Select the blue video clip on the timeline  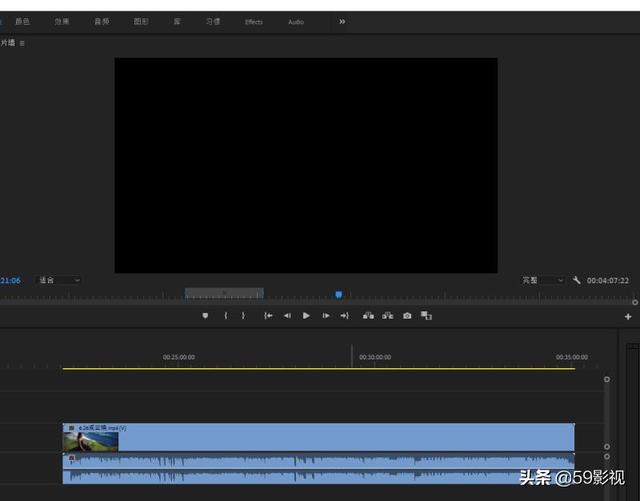click(x=340, y=437)
